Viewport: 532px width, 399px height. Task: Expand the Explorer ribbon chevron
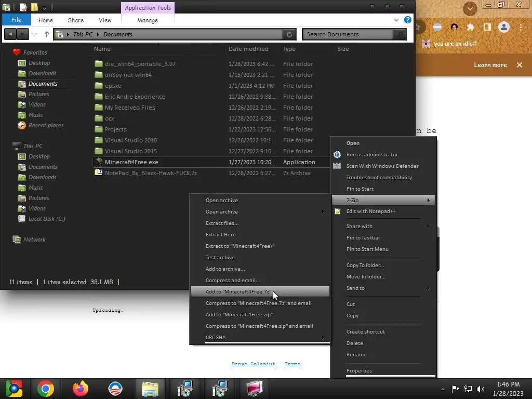click(396, 20)
